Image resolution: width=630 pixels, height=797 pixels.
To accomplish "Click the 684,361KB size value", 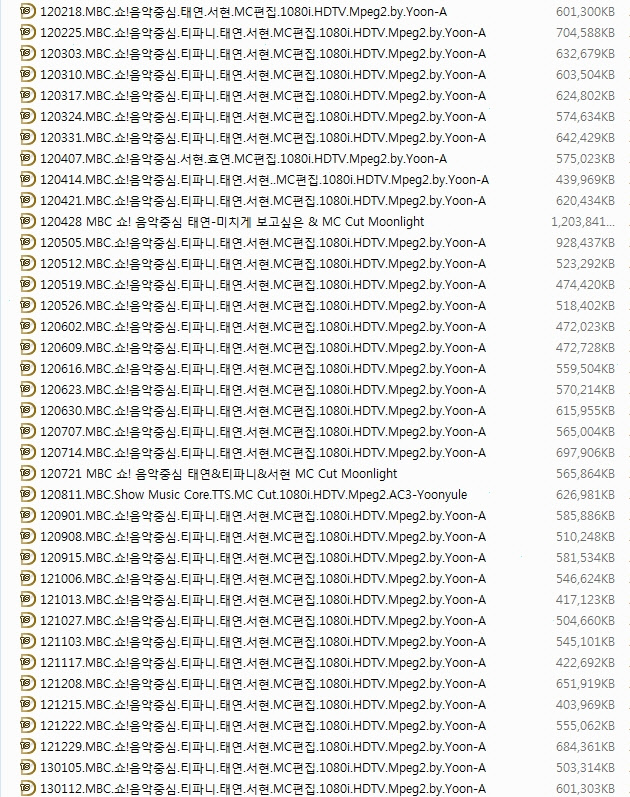I will point(585,747).
